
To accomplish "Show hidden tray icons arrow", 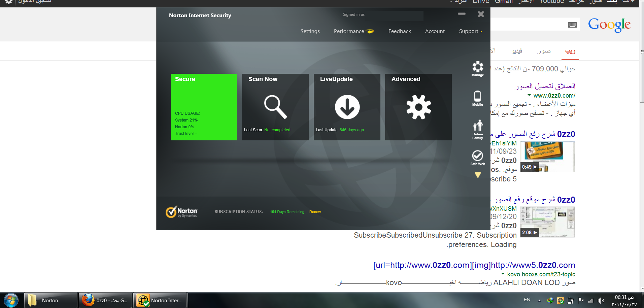I will click(539, 300).
